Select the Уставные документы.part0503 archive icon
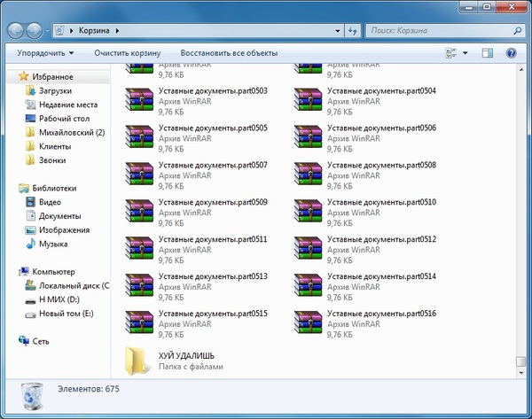 tap(140, 97)
